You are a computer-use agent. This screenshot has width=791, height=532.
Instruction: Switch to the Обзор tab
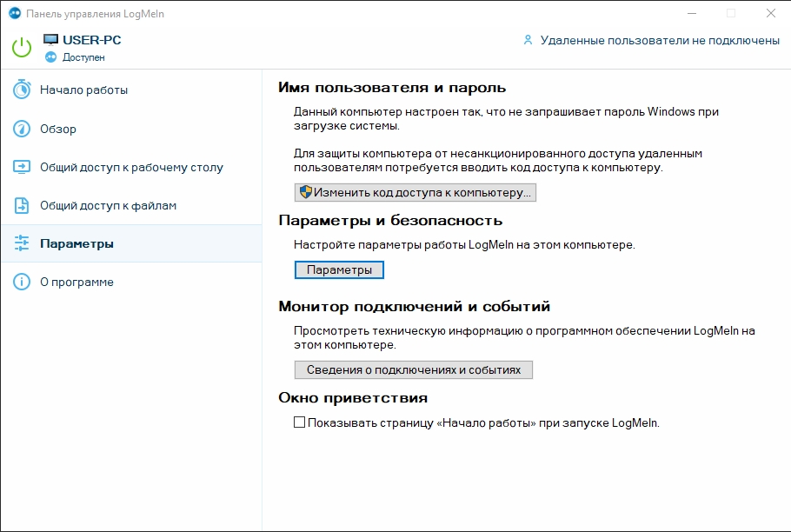pos(58,129)
